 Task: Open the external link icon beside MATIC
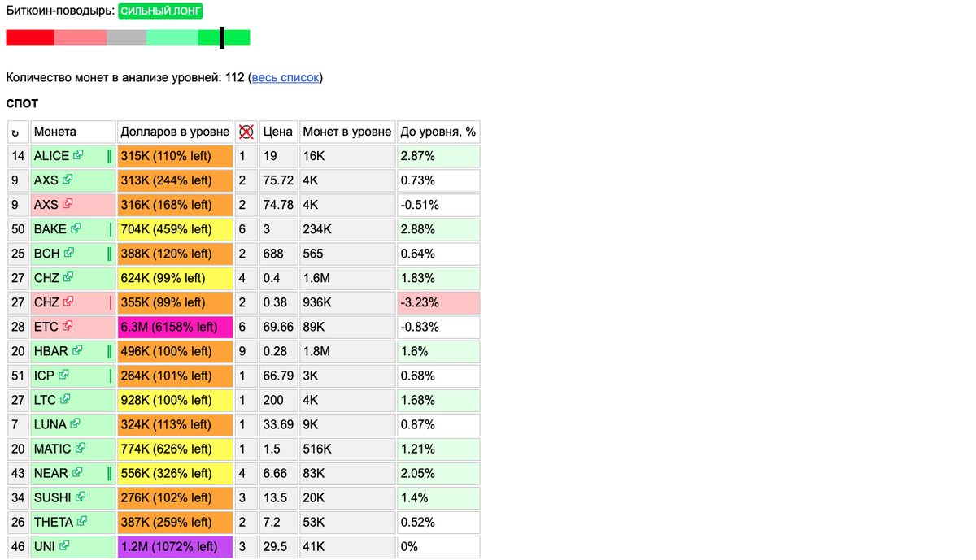point(81,448)
